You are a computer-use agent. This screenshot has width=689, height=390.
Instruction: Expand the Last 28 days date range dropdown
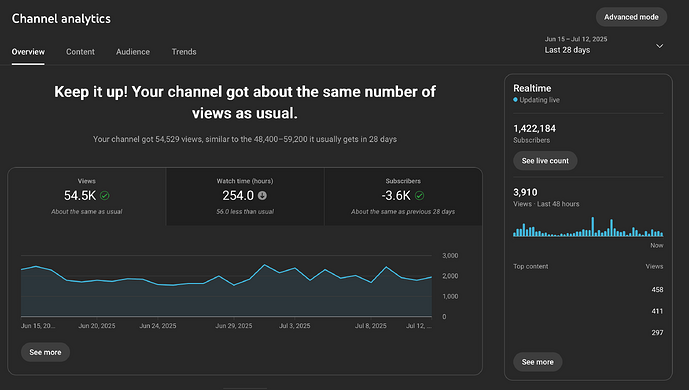[x=604, y=45]
